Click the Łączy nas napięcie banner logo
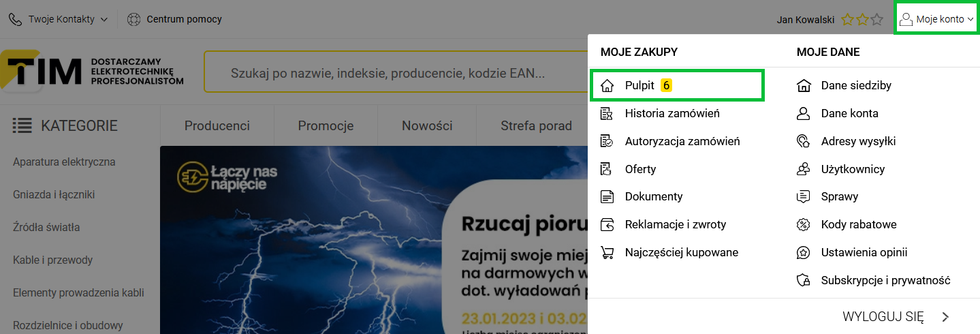This screenshot has width=980, height=334. (x=227, y=177)
